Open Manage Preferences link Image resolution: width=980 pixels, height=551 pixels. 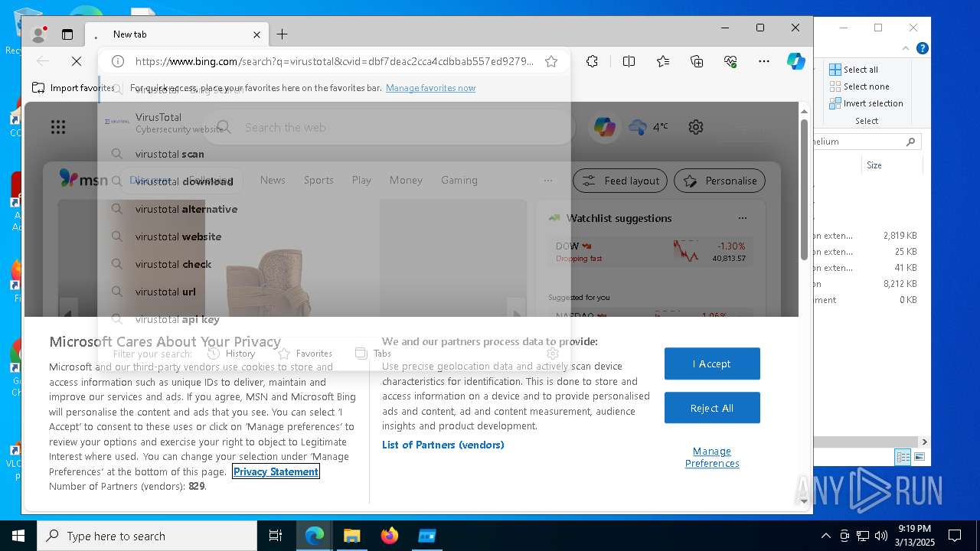[712, 457]
